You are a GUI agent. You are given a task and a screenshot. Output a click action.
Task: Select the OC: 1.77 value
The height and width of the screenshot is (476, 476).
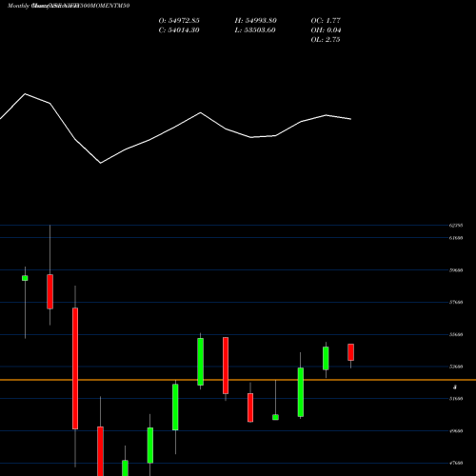coord(326,21)
